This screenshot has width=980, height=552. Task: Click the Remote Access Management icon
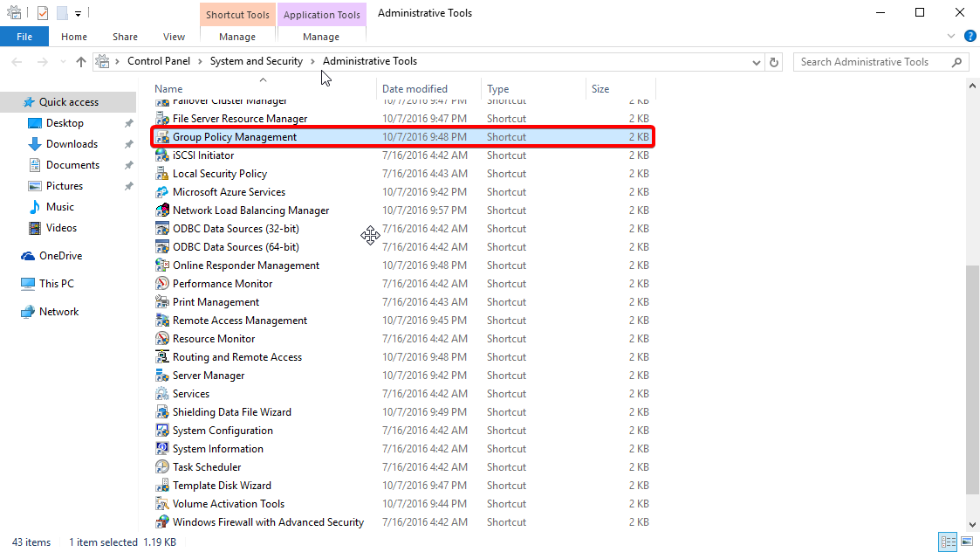161,321
